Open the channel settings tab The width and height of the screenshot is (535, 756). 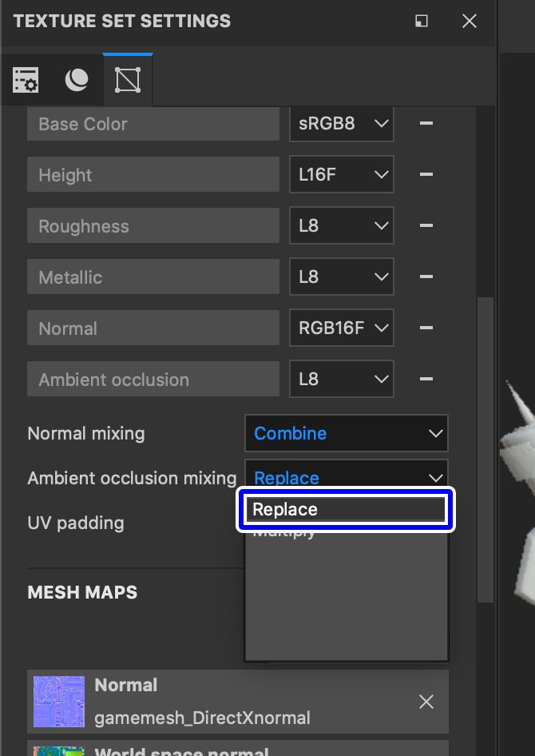pyautogui.click(x=25, y=79)
